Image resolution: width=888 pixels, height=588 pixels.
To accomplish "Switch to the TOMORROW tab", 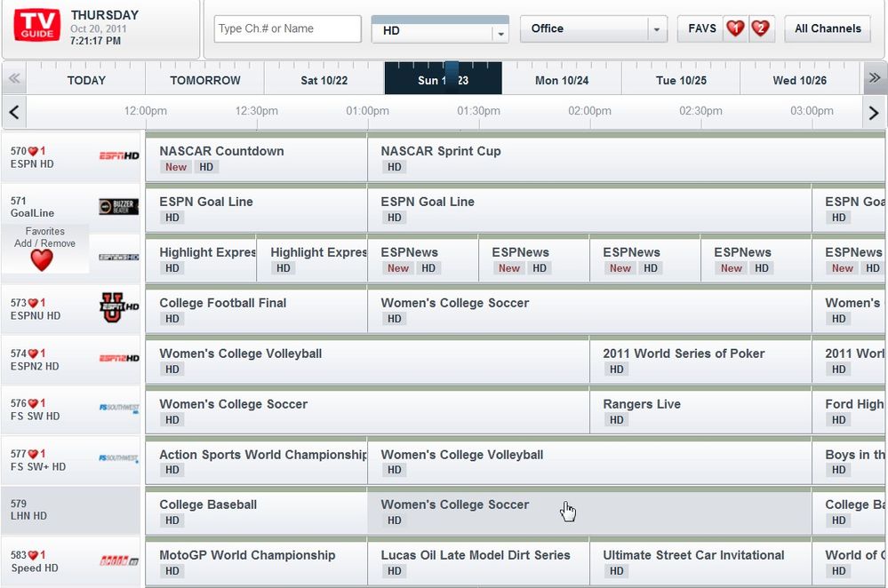I will (x=205, y=80).
